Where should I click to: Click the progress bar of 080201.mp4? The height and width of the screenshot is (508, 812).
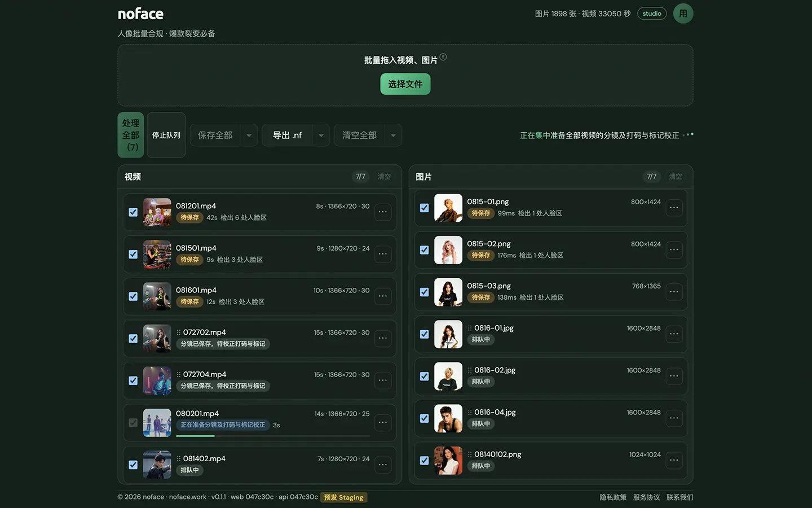pyautogui.click(x=273, y=436)
